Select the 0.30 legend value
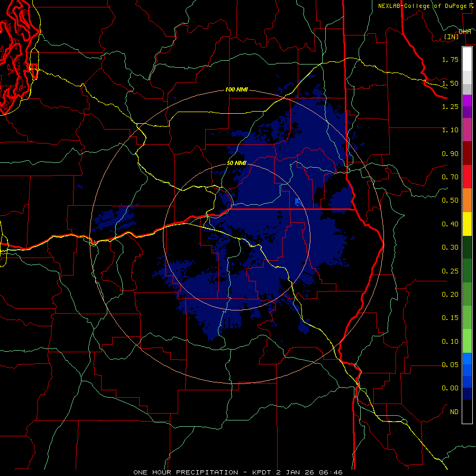The width and height of the screenshot is (476, 476). tap(450, 248)
